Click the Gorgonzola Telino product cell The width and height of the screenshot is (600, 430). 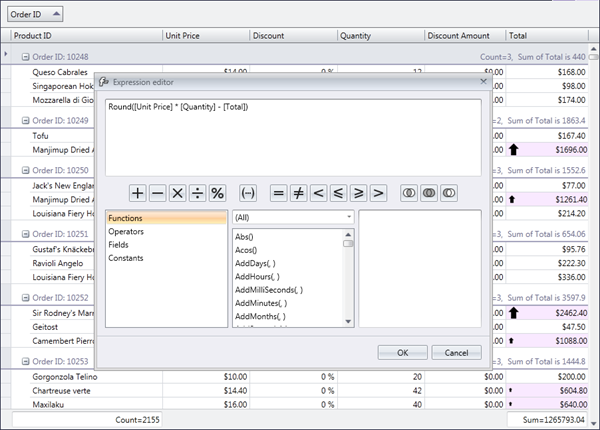coord(96,377)
